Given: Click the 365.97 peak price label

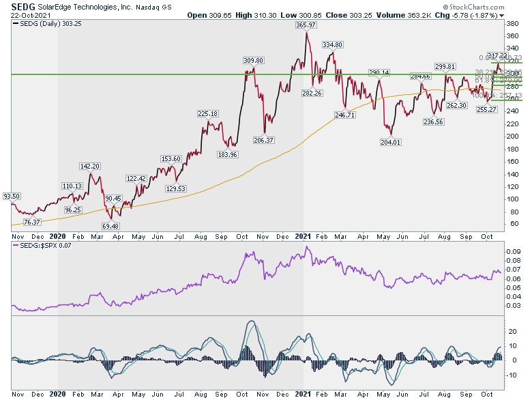Looking at the screenshot, I should [306, 25].
